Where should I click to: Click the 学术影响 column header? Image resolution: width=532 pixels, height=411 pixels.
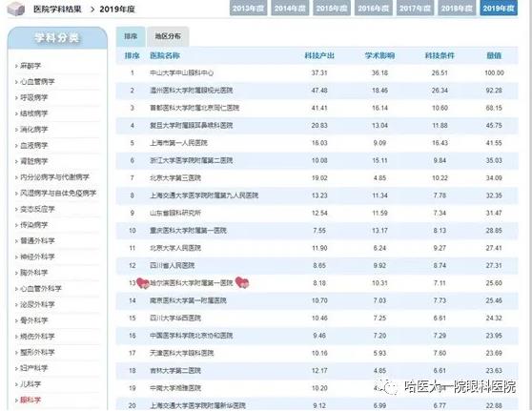pos(379,55)
